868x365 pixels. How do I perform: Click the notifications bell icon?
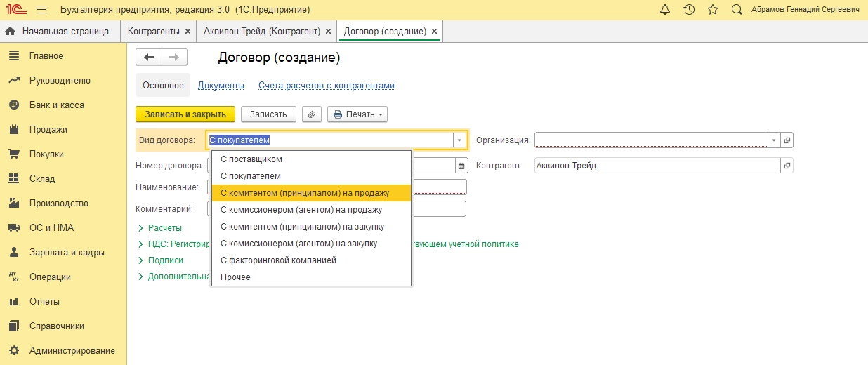(665, 10)
